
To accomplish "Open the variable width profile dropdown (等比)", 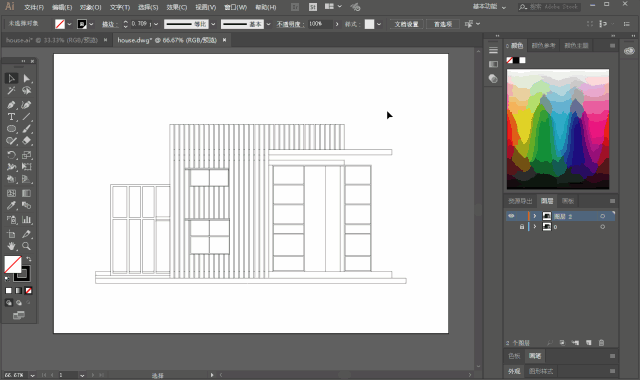I will (213, 24).
